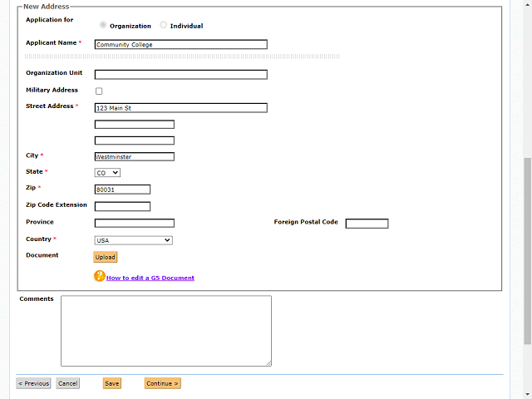
Task: Click the Application for label
Action: [50, 20]
